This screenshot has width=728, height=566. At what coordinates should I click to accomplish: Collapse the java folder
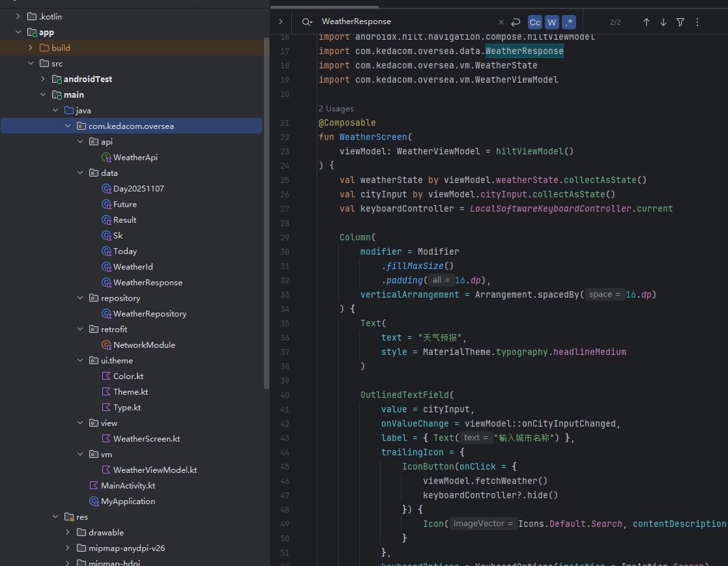(x=55, y=110)
